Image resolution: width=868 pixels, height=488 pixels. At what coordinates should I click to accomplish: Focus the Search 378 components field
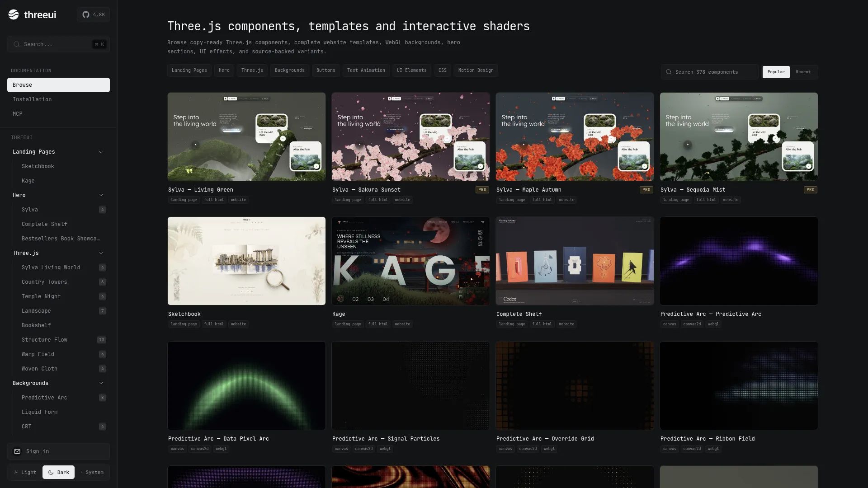click(710, 72)
